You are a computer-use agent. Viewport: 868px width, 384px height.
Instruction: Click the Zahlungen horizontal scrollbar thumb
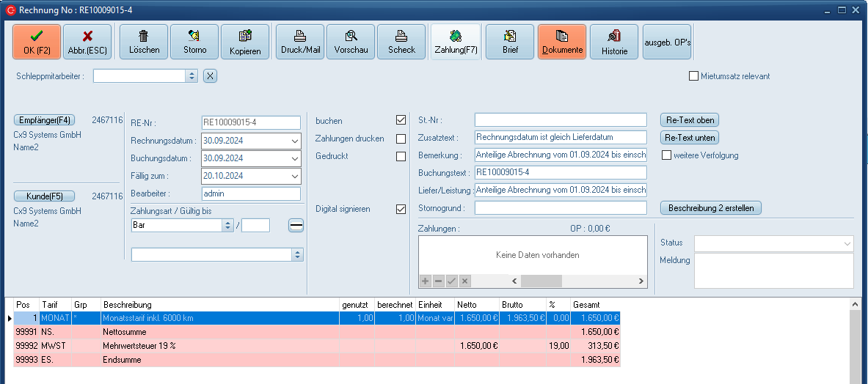click(x=541, y=281)
